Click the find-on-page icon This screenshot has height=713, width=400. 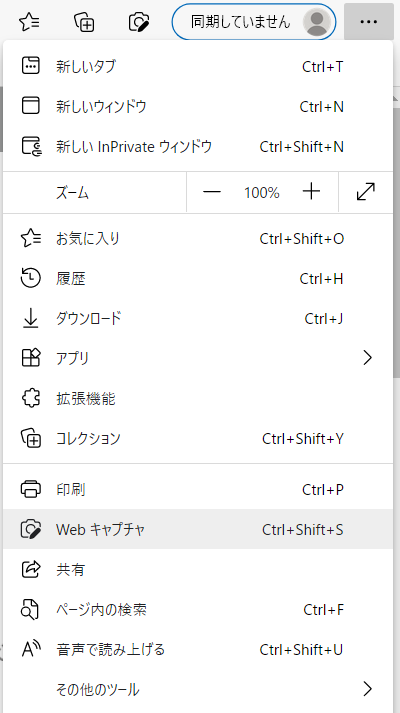(x=30, y=609)
